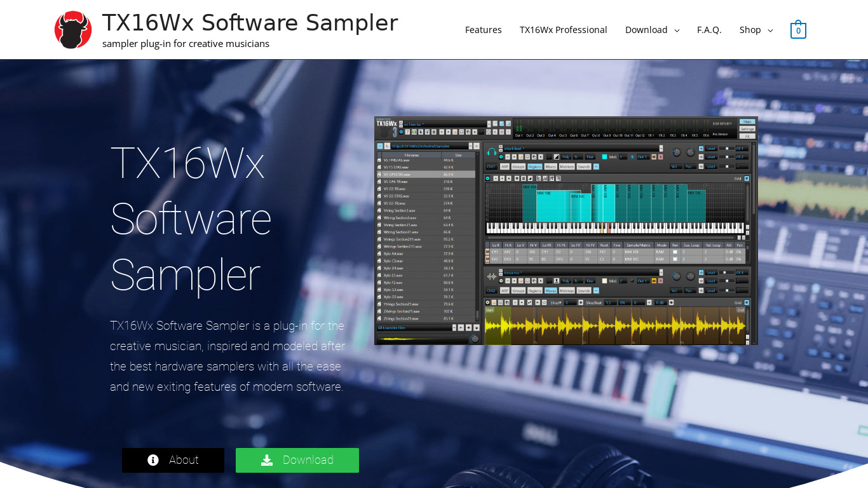Click the large 'TX16Wx Software Sampler' hero heading
868x488 pixels.
(191, 219)
